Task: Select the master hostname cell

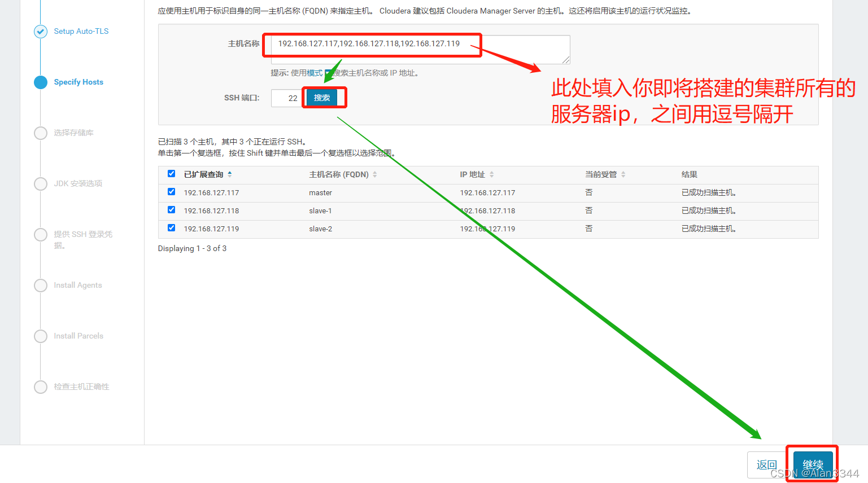Action: pos(320,192)
